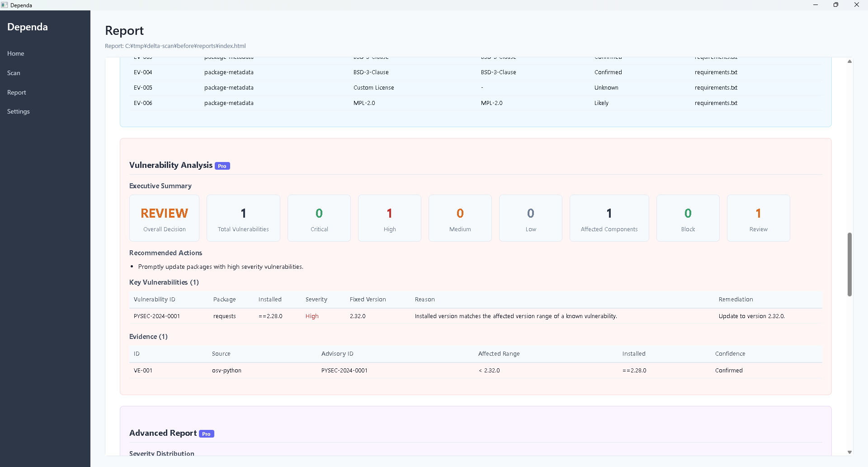Click the High severity count card

[389, 218]
